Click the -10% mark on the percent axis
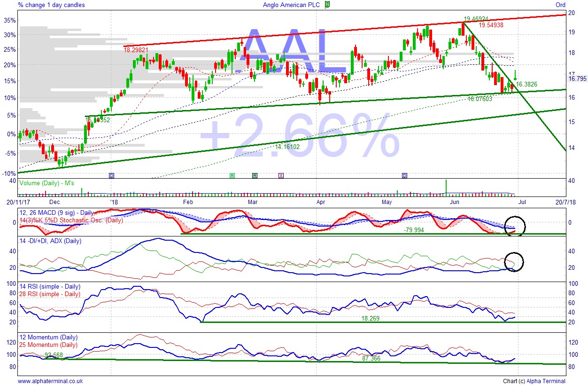The width and height of the screenshot is (588, 385). pos(9,173)
